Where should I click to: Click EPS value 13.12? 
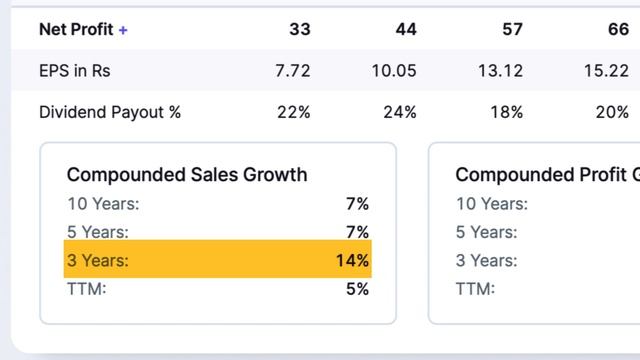click(500, 71)
